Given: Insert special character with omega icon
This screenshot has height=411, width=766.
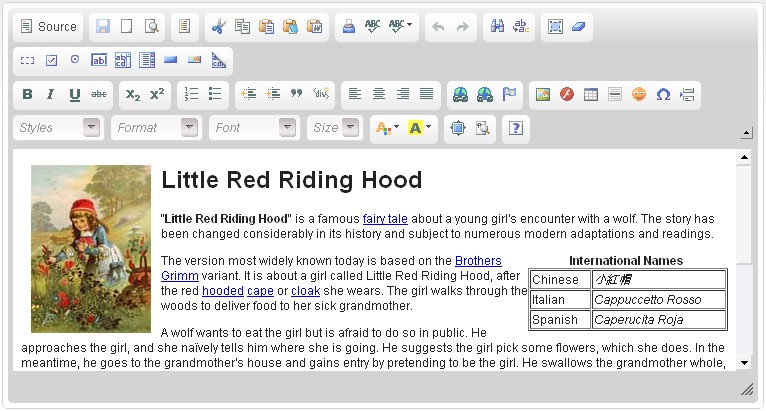Looking at the screenshot, I should (x=663, y=94).
